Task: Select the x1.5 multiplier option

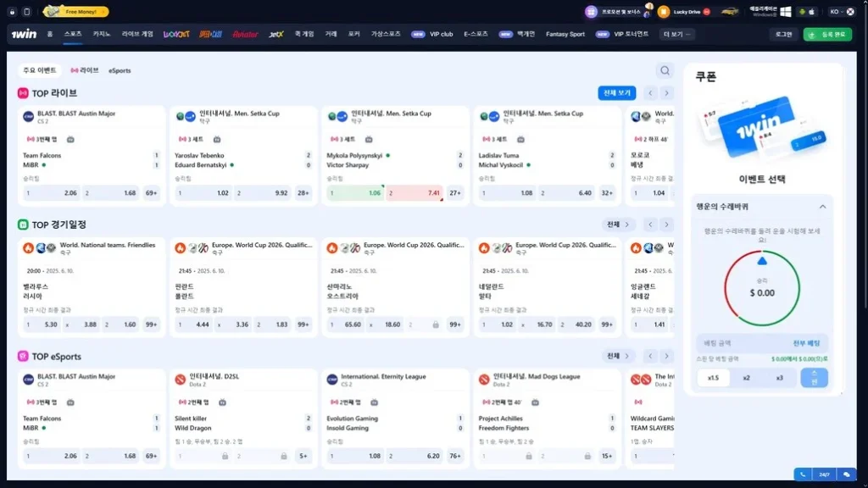Action: tap(713, 378)
